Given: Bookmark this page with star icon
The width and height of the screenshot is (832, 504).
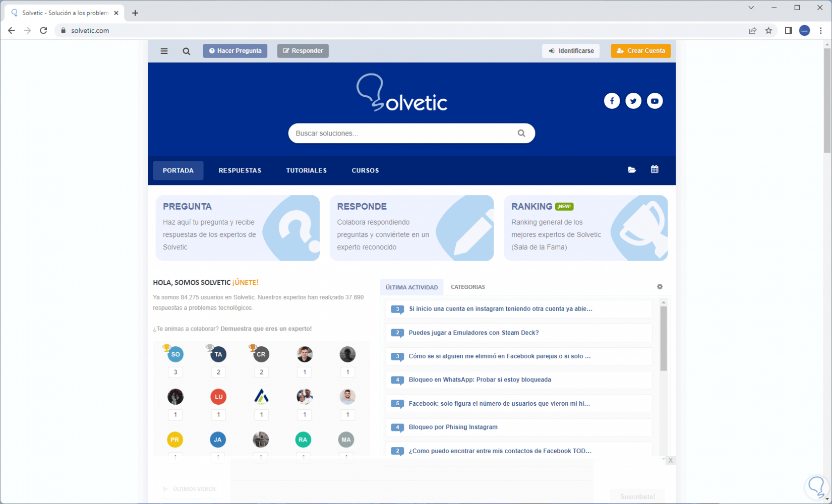Looking at the screenshot, I should [x=768, y=30].
